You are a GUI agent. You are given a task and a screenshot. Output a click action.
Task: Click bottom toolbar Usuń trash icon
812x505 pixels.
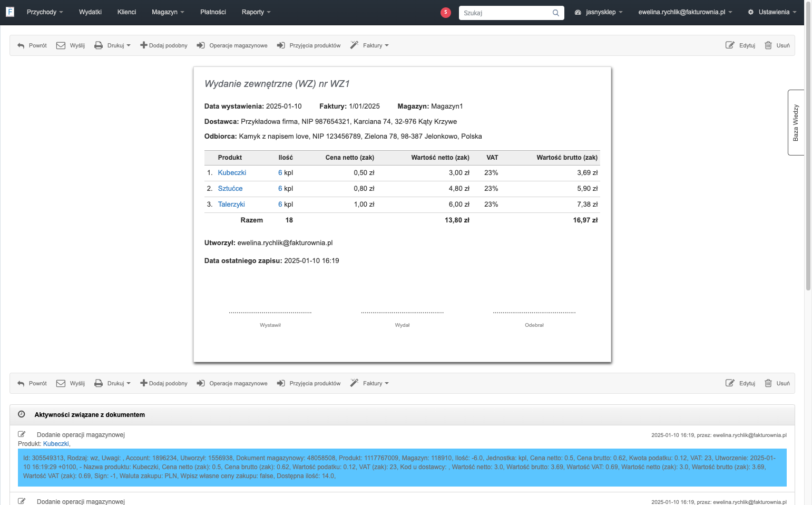click(x=768, y=383)
